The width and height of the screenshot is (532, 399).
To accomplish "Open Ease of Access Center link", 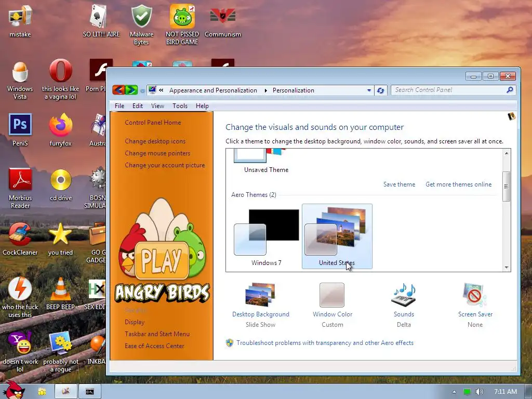I will click(154, 346).
